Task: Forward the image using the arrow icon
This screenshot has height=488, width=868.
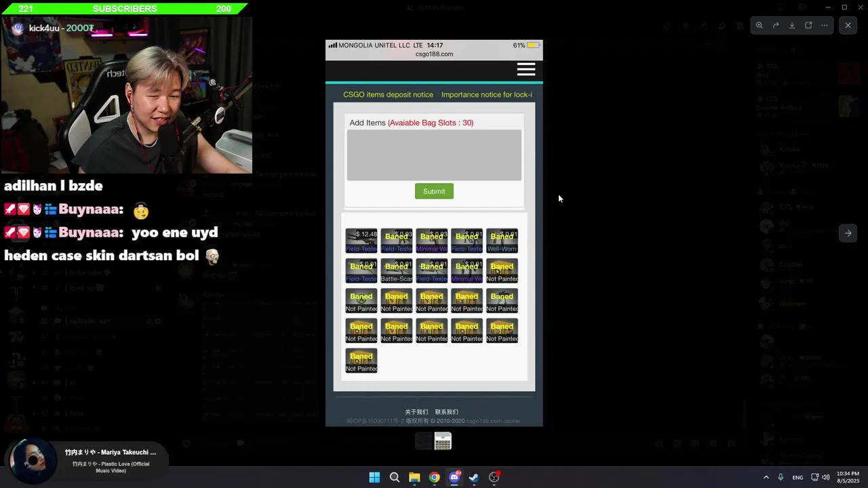Action: click(776, 25)
